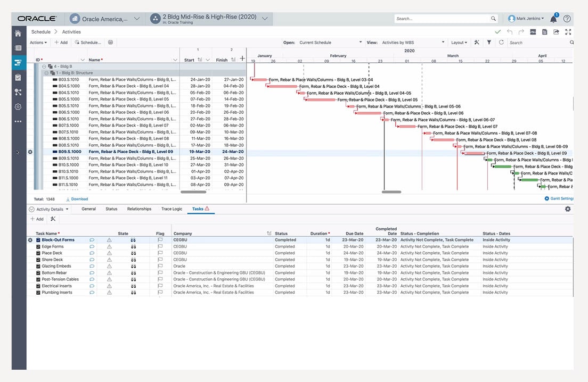Image resolution: width=588 pixels, height=382 pixels.
Task: Toggle the flag for Plumbing Inserts
Action: coord(160,293)
